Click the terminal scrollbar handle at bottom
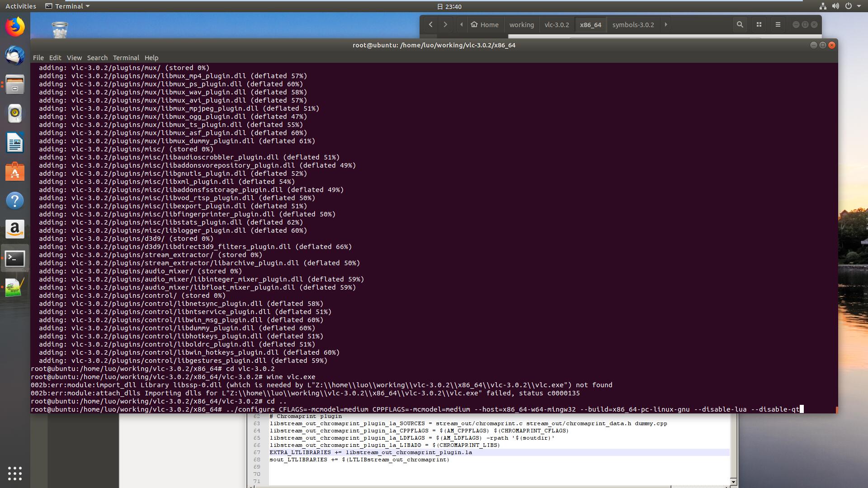Viewport: 868px width, 488px height. [x=836, y=410]
